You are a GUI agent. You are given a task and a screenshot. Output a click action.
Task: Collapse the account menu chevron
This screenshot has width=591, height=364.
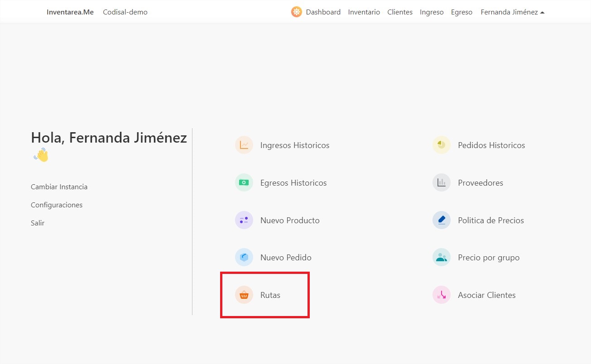click(x=543, y=12)
